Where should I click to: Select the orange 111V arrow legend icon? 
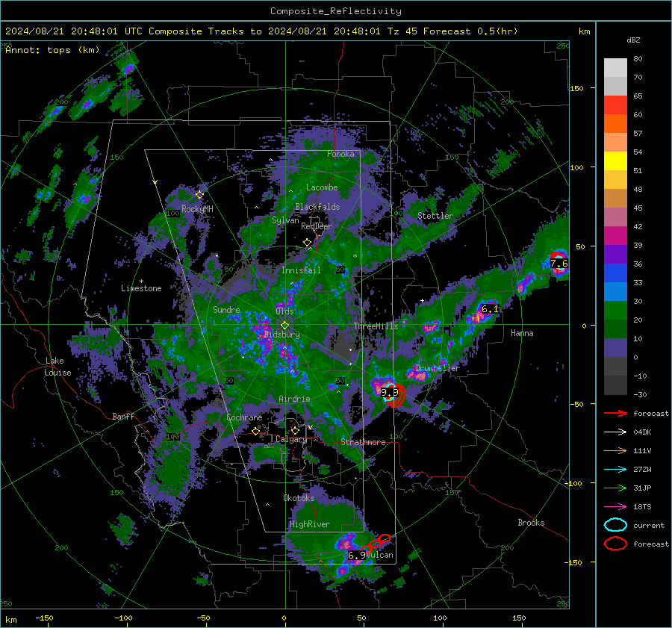tap(615, 450)
